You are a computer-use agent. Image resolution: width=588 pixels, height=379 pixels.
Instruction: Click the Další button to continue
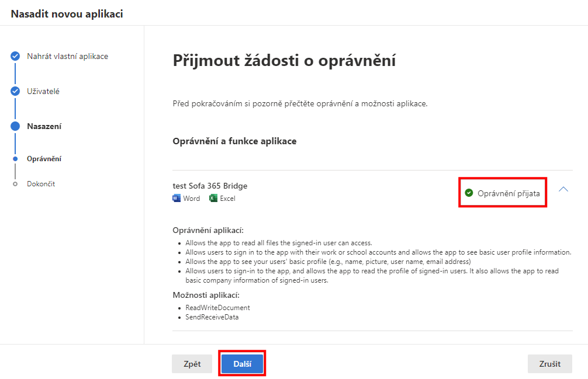pyautogui.click(x=242, y=364)
